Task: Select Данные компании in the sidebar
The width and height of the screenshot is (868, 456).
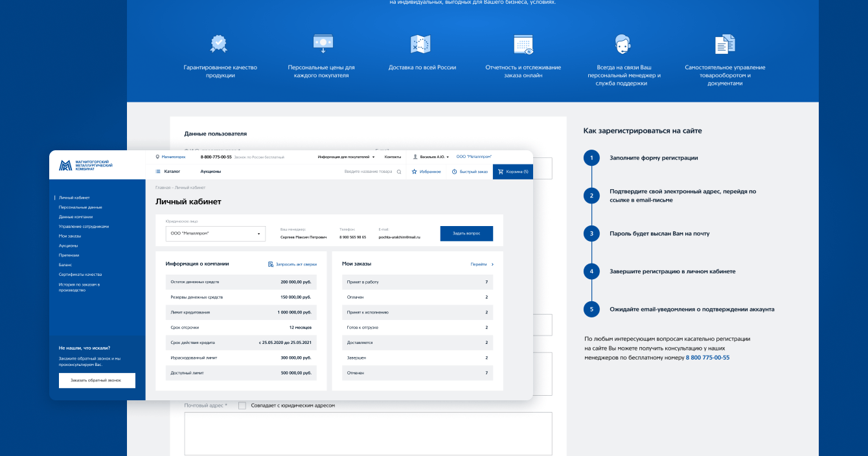Action: point(76,217)
